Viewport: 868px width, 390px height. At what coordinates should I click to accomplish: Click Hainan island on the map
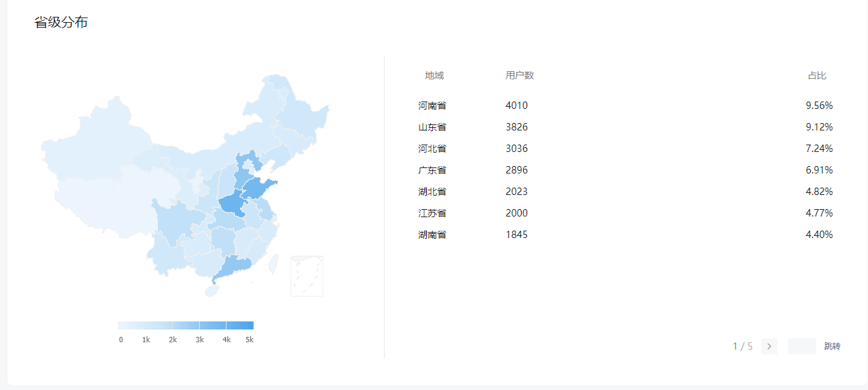point(212,291)
